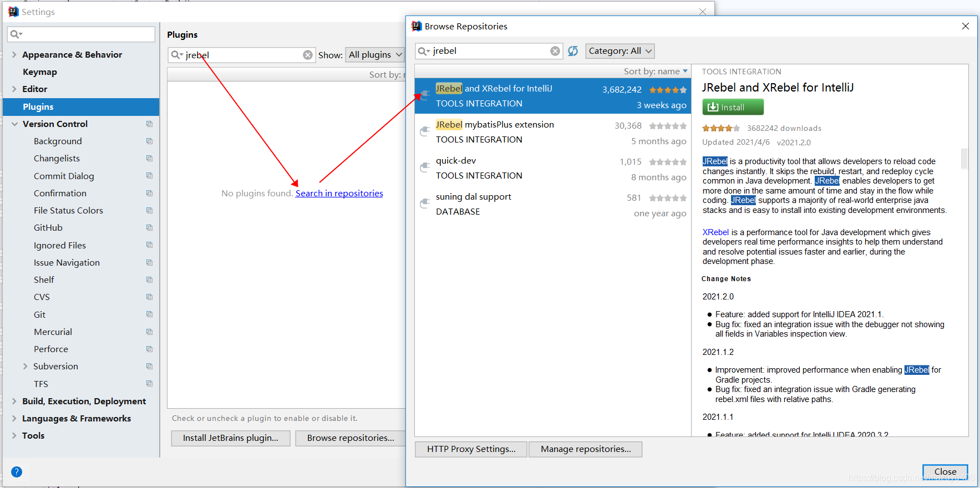The image size is (980, 488).
Task: Click project-level icon next to File Status Colors
Action: pyautogui.click(x=149, y=210)
